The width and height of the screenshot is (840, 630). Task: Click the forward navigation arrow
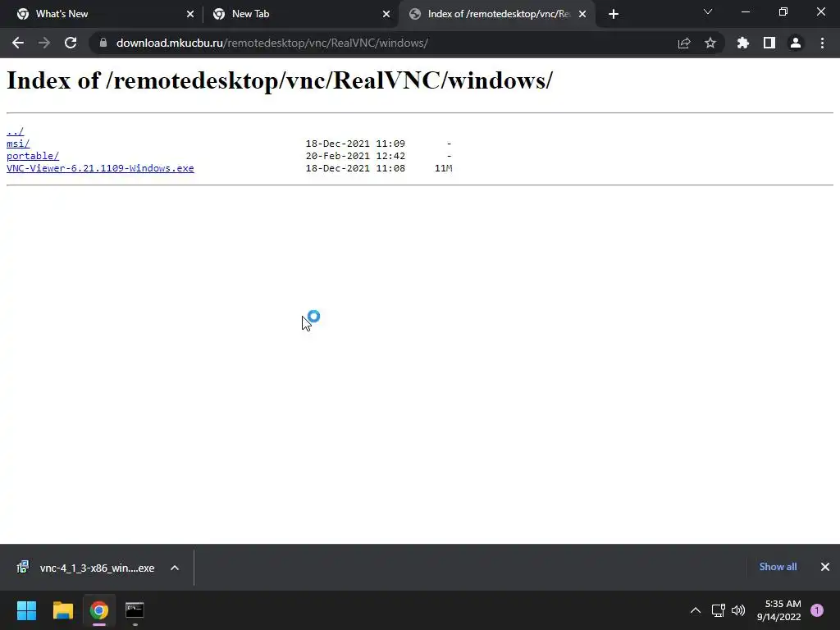[x=44, y=43]
